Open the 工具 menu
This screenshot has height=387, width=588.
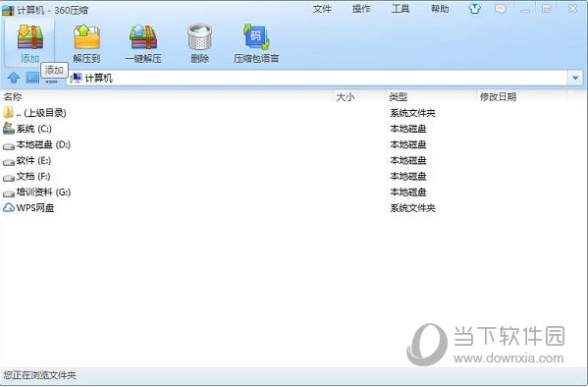[401, 9]
